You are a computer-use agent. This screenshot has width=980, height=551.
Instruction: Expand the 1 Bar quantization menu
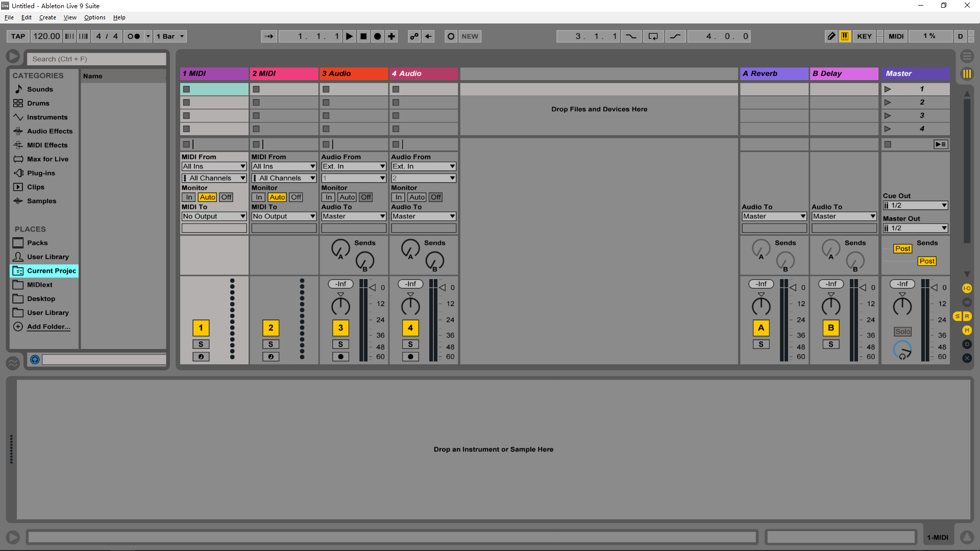point(170,36)
